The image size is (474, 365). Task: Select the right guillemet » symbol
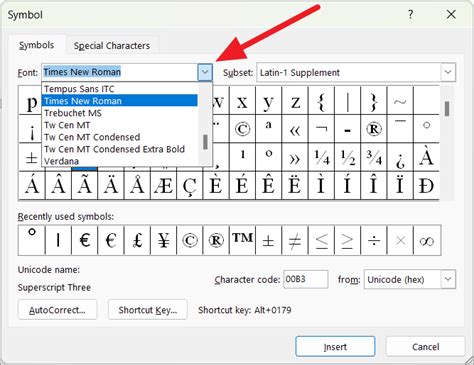coord(295,157)
